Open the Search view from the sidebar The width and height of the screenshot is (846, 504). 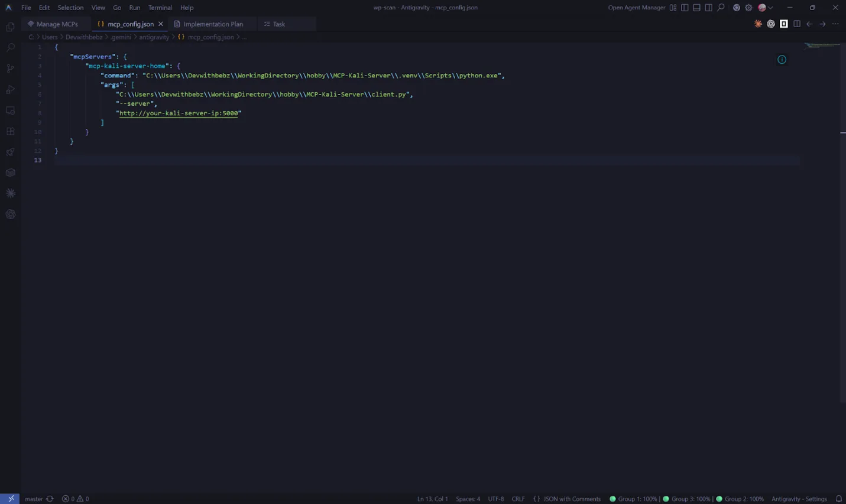tap(10, 48)
